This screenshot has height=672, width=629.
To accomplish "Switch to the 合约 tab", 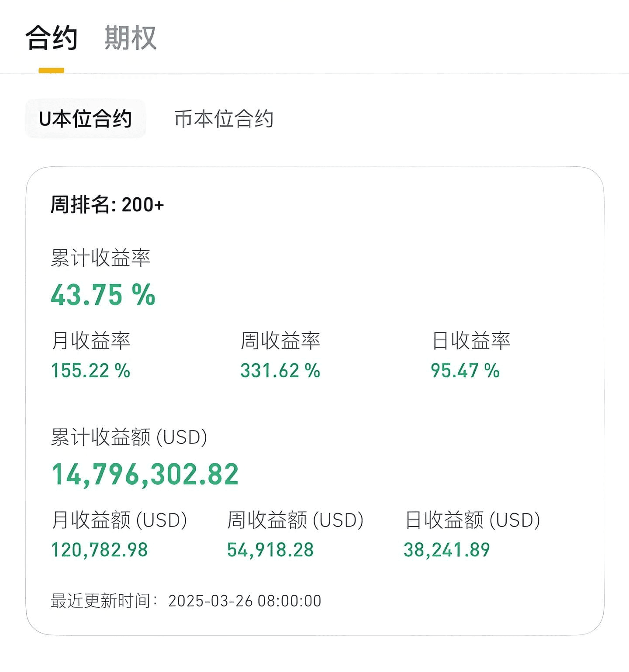I will point(52,38).
